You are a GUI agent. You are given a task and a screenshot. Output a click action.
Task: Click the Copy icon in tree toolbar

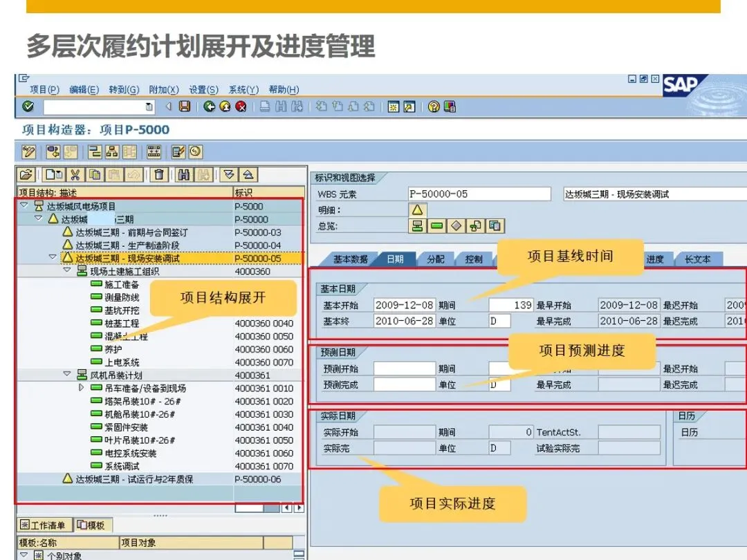[x=95, y=175]
